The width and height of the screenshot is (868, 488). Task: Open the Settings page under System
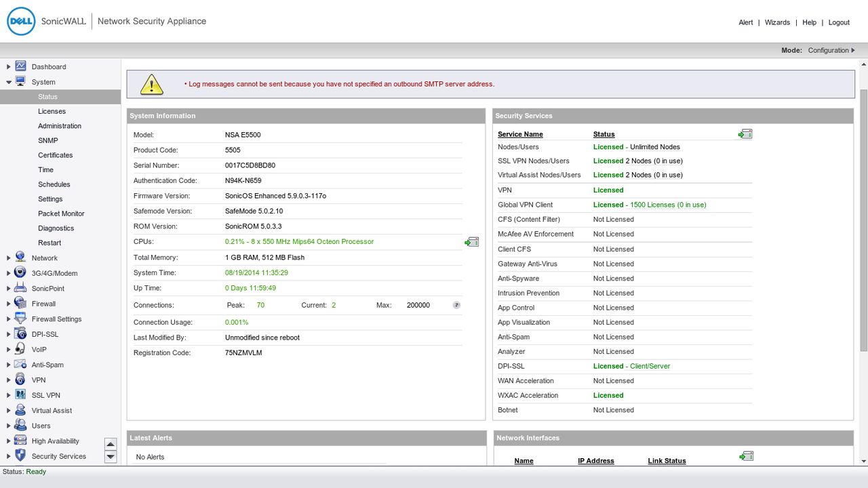tap(50, 199)
